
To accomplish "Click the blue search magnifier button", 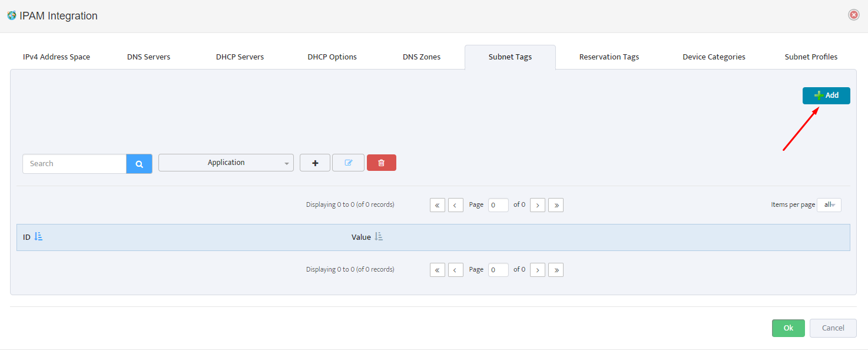I will coord(139,164).
